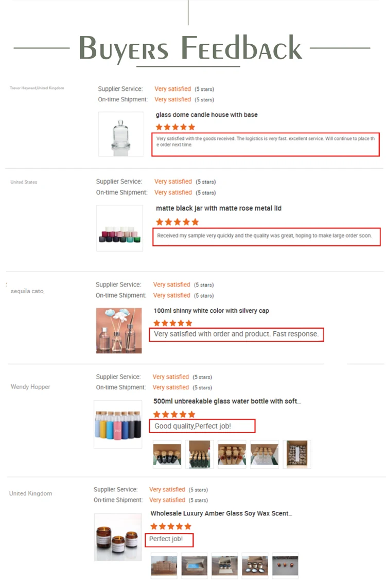
Task: View first review photo under Good quality comment
Action: (167, 454)
